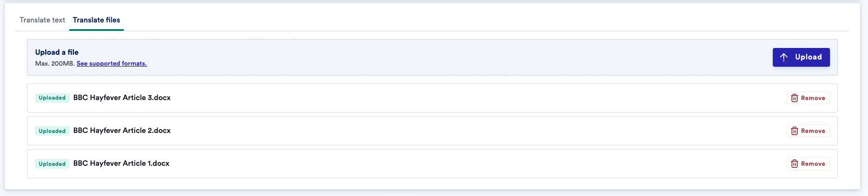Click the blue Upload button
The height and width of the screenshot is (196, 868).
click(801, 57)
